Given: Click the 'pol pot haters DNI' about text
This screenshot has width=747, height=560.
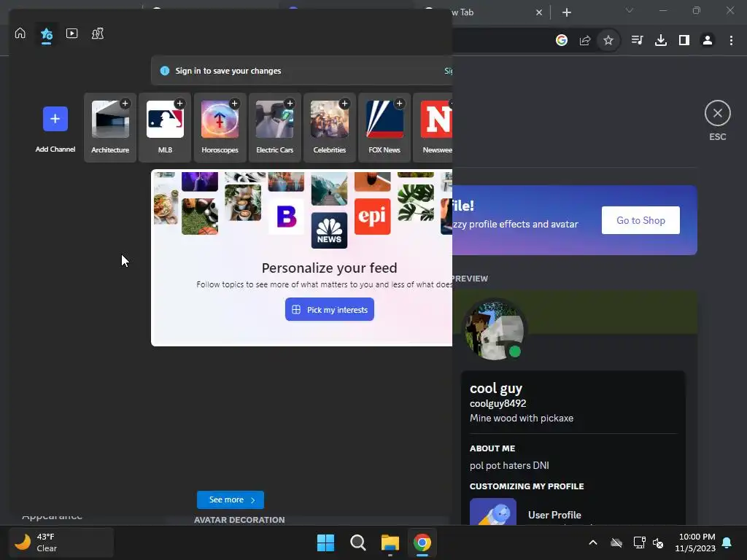Looking at the screenshot, I should [509, 465].
